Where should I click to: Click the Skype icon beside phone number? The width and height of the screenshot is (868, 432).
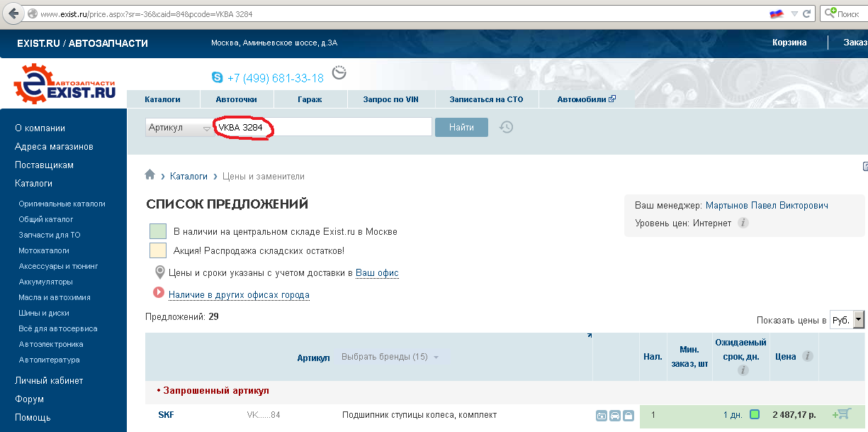click(x=217, y=77)
